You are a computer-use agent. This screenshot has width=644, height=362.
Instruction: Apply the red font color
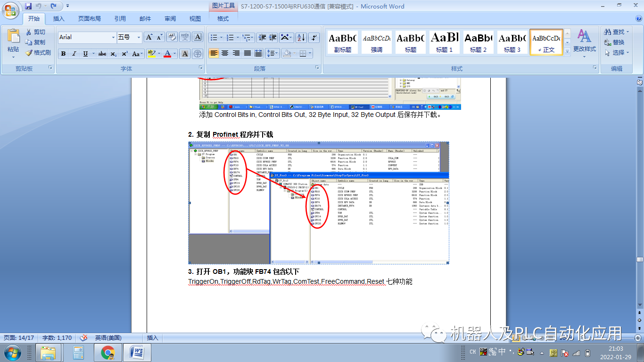[167, 54]
